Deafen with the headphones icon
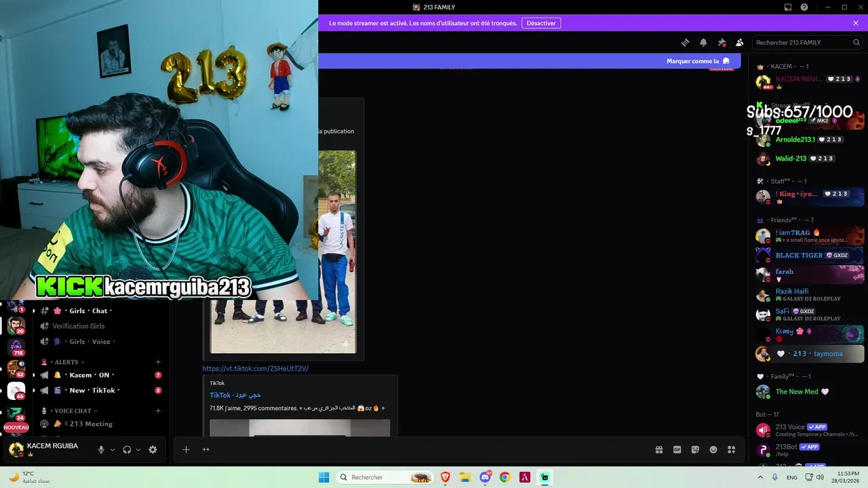The image size is (868, 488). 127,449
